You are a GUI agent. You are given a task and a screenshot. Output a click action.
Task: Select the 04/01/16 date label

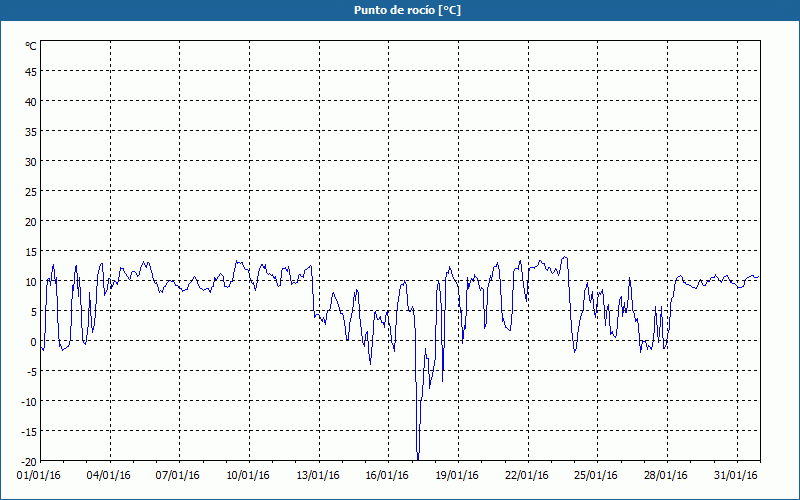point(108,476)
